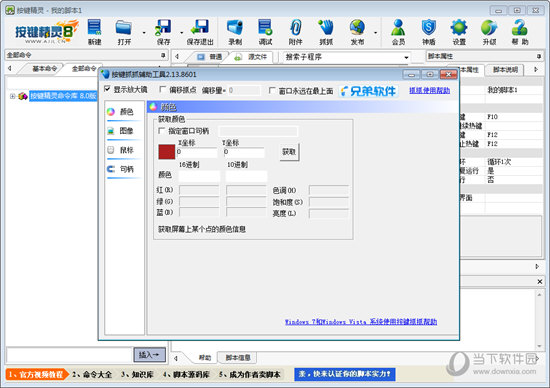Click 保存退出 save-and-exit icon
The height and width of the screenshot is (388, 550).
[x=200, y=32]
